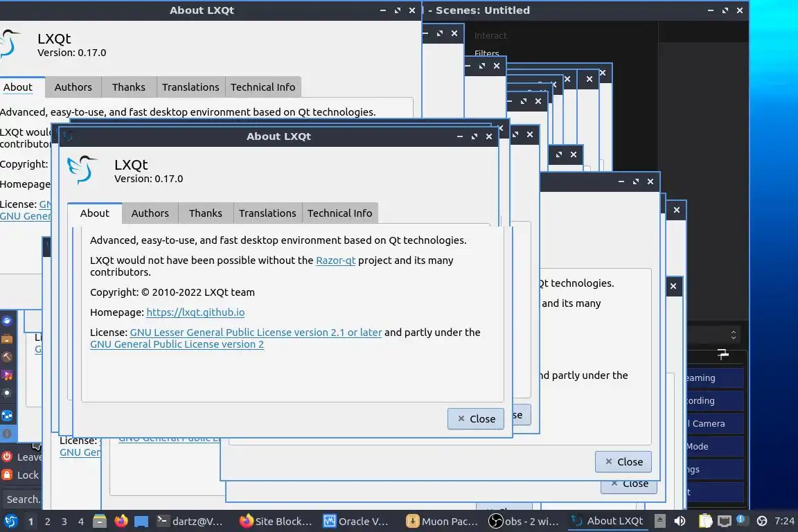Viewport: 798px width, 532px height.
Task: Click the update notification tray icon
Action: tap(741, 520)
